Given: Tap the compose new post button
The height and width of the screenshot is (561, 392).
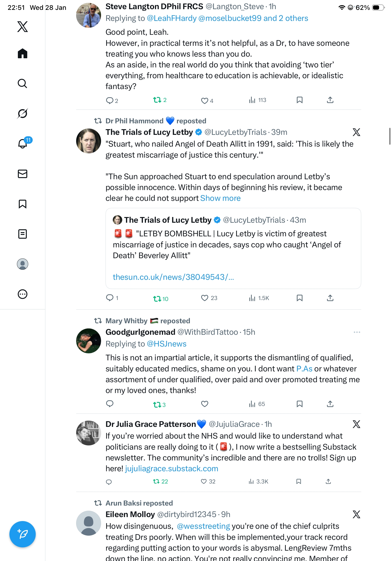Looking at the screenshot, I should coord(23,534).
